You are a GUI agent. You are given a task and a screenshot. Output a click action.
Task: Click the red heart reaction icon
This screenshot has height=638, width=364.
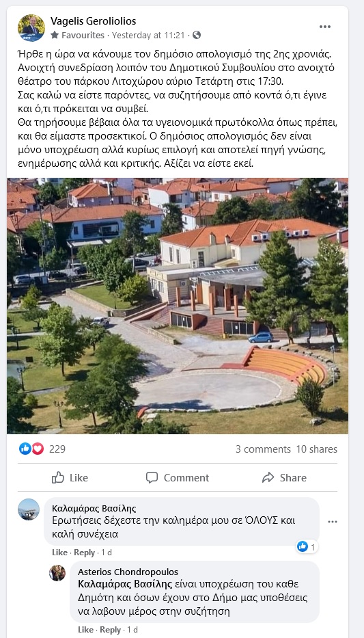tap(38, 449)
